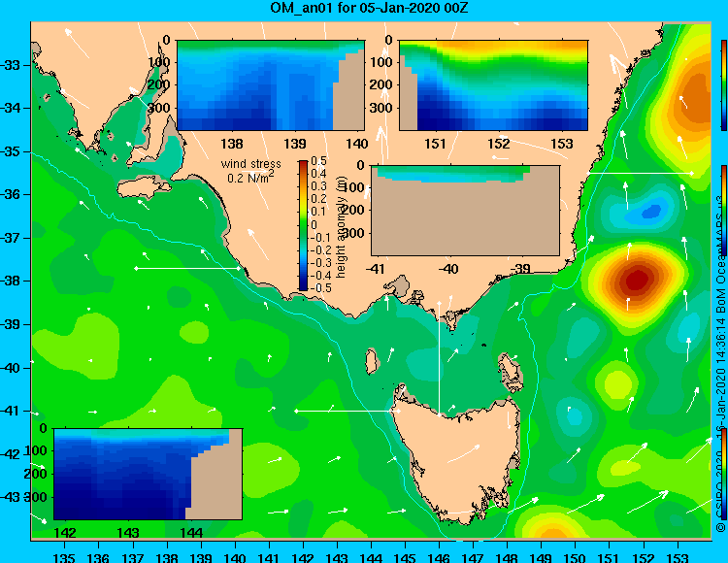Click the "143" tick under the bottom-left inset
This screenshot has width=728, height=563.
click(x=128, y=533)
